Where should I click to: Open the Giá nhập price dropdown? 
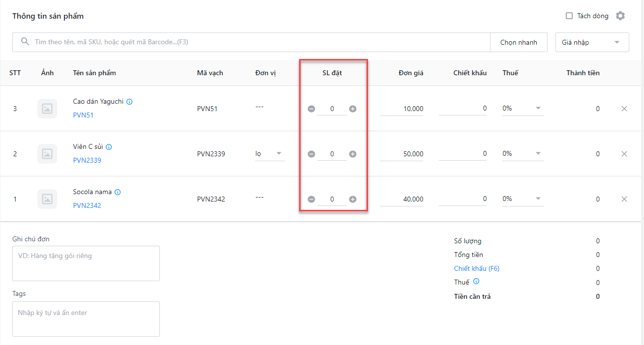point(592,42)
